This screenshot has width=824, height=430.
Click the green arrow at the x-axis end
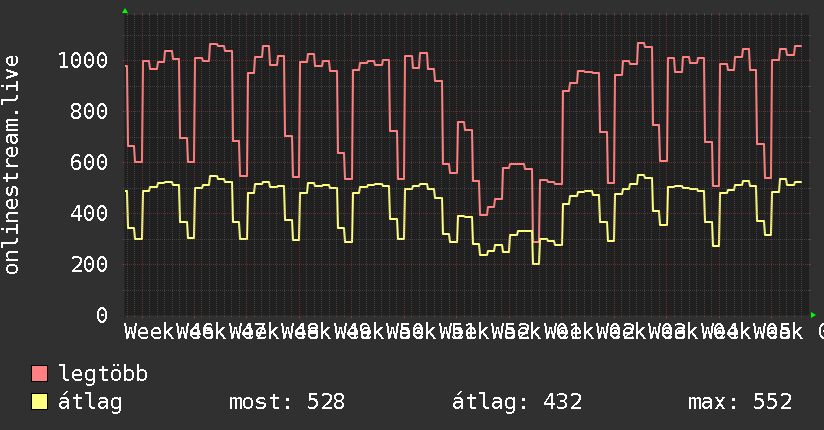point(813,315)
